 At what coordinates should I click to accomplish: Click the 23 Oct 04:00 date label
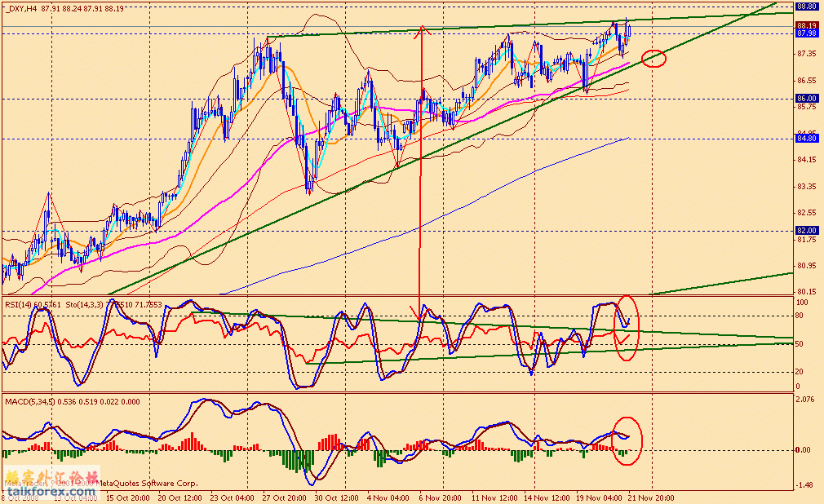[233, 497]
